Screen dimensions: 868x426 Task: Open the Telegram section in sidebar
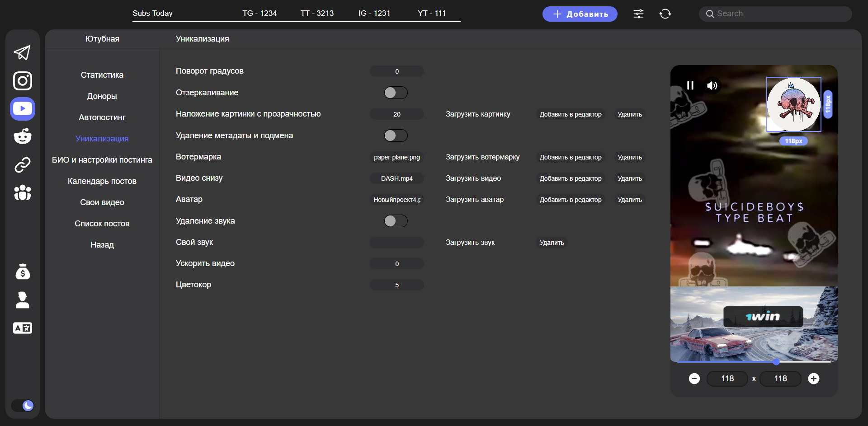point(22,53)
